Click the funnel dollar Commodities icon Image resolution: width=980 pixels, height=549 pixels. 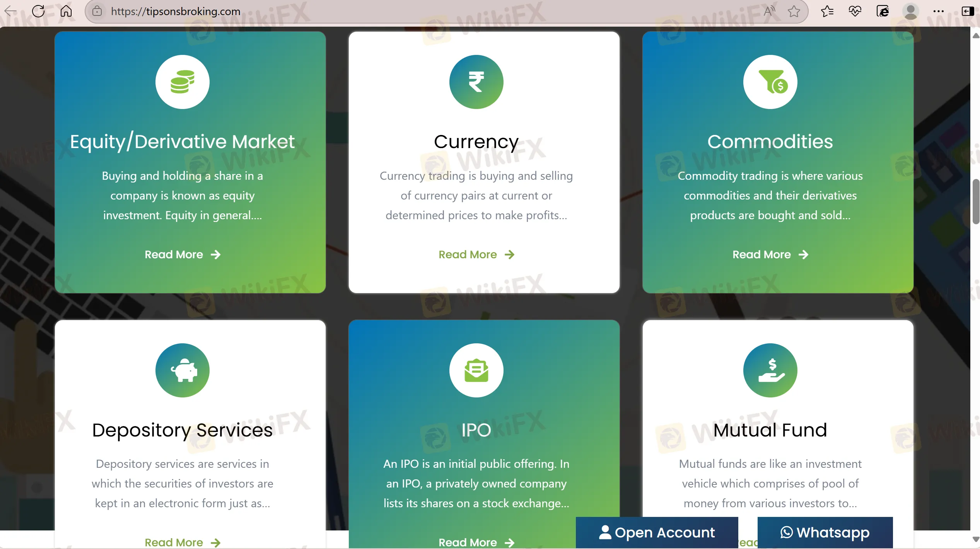(x=770, y=82)
